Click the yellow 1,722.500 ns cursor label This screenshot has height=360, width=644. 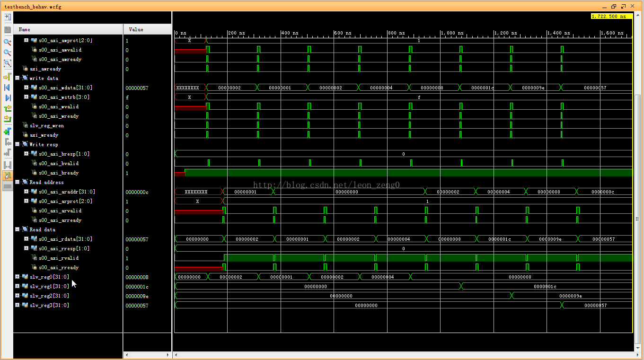(x=611, y=16)
